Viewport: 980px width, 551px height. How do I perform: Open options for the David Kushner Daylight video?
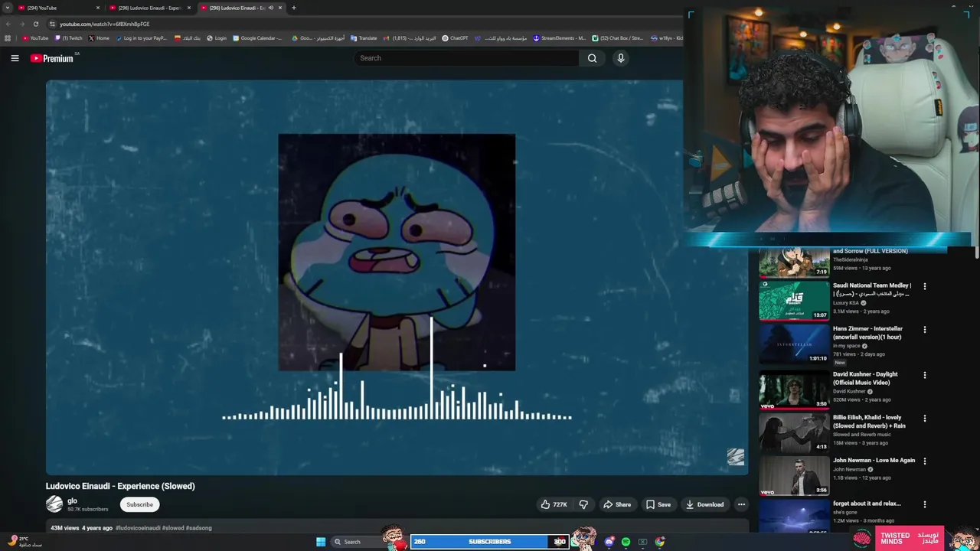point(924,376)
